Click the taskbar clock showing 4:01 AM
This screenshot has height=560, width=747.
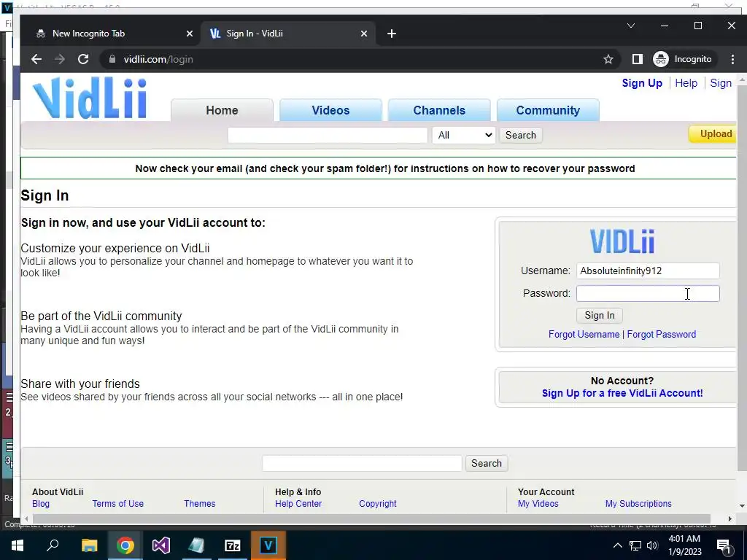tap(684, 545)
